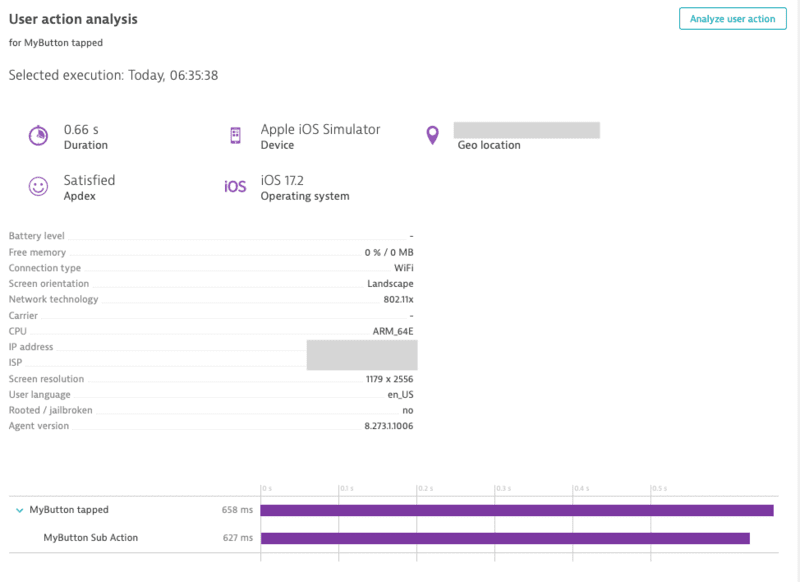Click the Apple iOS Simulator device label

320,129
